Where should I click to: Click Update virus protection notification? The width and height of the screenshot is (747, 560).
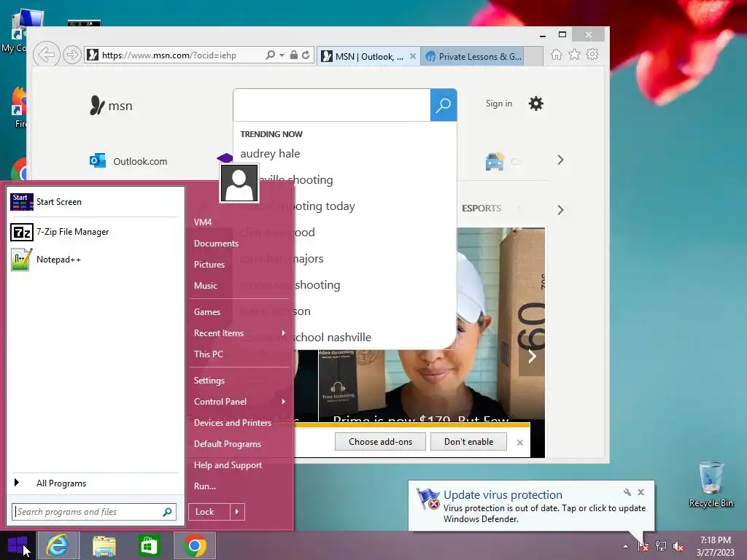[503, 495]
